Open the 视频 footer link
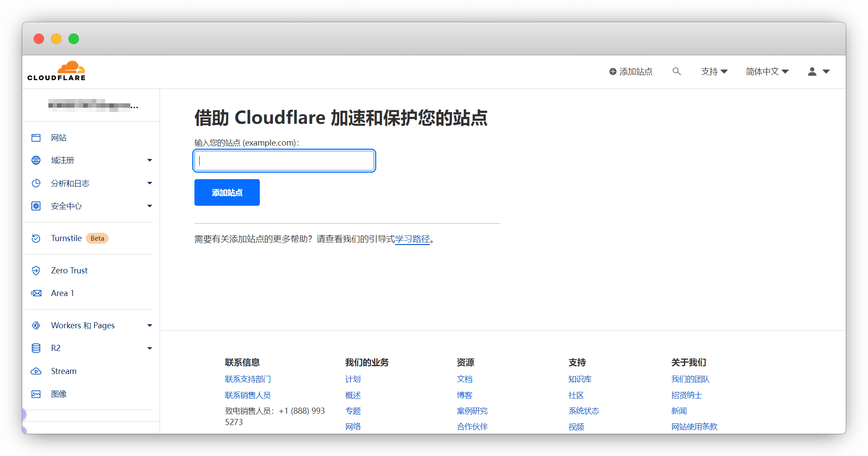The width and height of the screenshot is (868, 456). click(576, 427)
